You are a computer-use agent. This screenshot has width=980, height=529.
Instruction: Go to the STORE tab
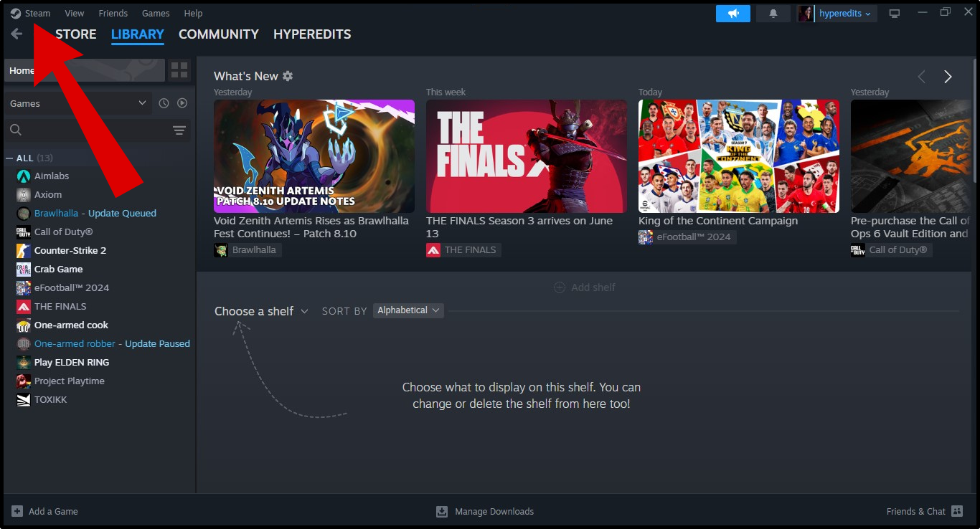[75, 34]
